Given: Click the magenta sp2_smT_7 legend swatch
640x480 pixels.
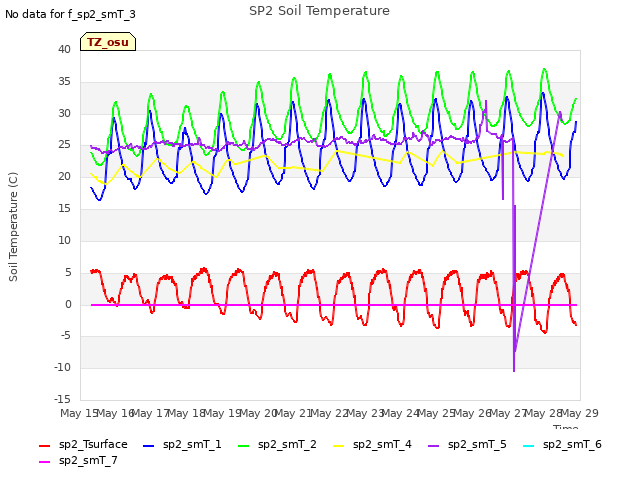Looking at the screenshot, I should click(x=44, y=462).
